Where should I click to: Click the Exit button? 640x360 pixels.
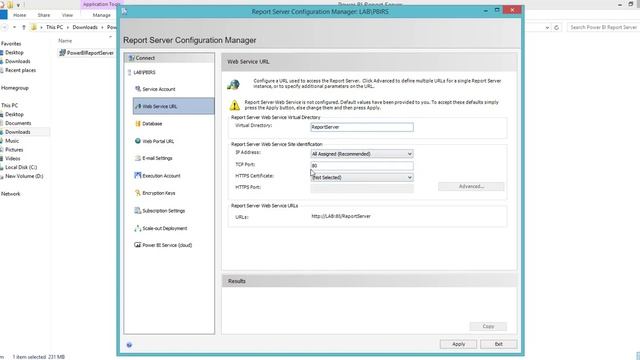(x=498, y=344)
